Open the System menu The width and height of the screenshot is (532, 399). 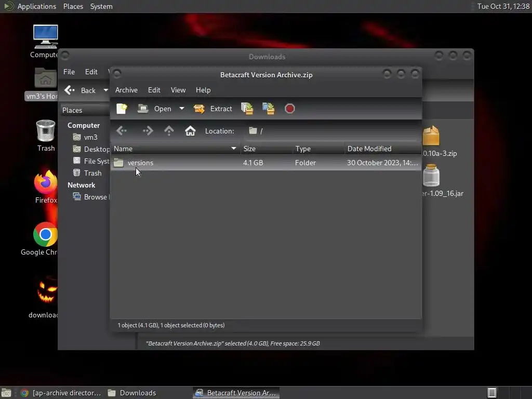101,6
